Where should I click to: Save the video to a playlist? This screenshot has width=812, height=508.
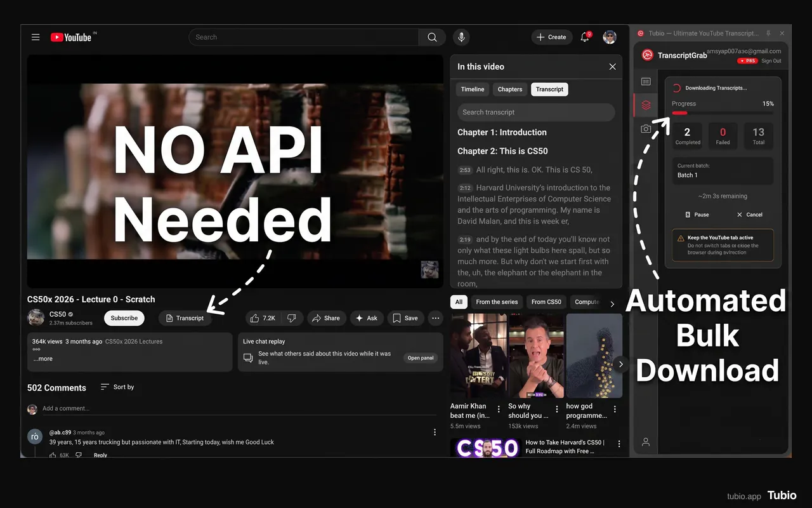(x=405, y=318)
